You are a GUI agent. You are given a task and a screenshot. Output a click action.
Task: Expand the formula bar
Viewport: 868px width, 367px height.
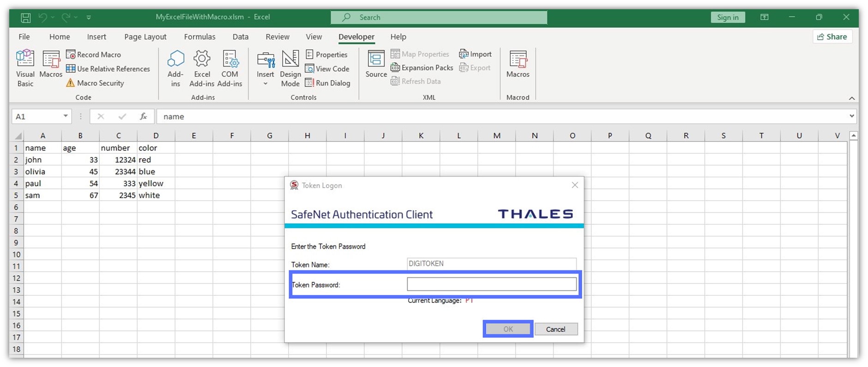(851, 116)
